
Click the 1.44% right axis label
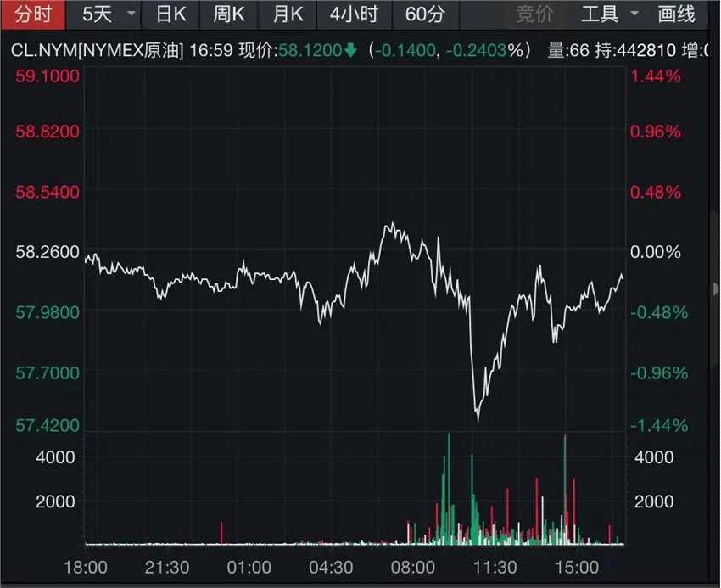point(655,76)
